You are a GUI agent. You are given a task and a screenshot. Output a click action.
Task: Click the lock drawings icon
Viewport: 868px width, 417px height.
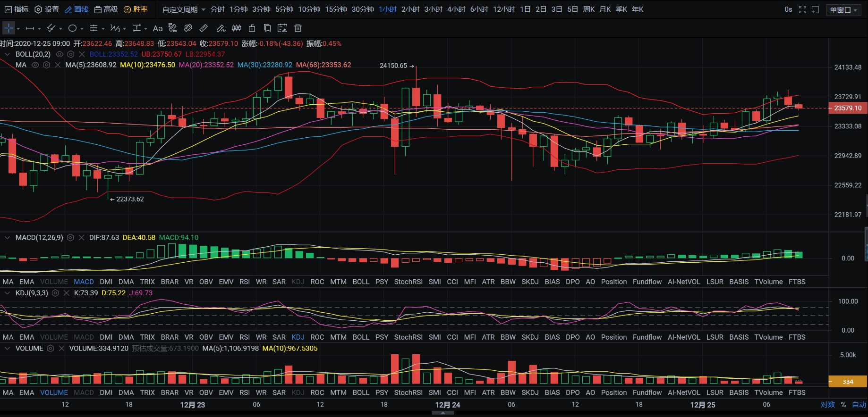coord(252,28)
